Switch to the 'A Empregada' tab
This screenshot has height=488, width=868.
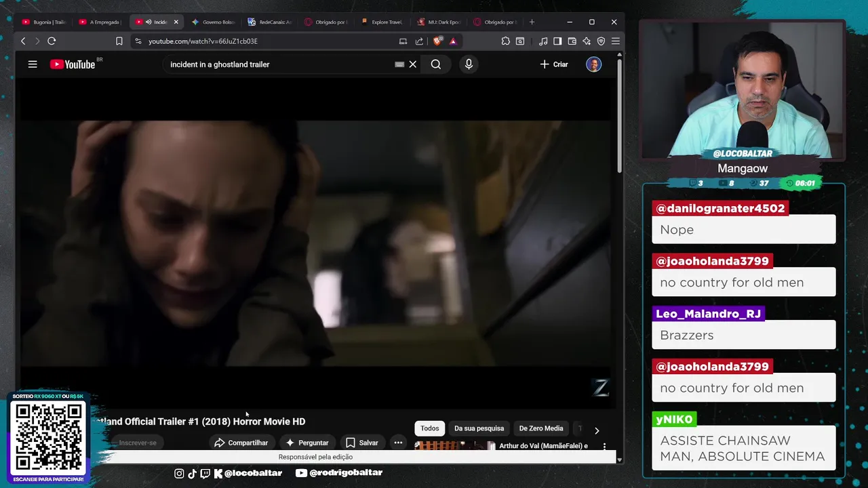(100, 22)
